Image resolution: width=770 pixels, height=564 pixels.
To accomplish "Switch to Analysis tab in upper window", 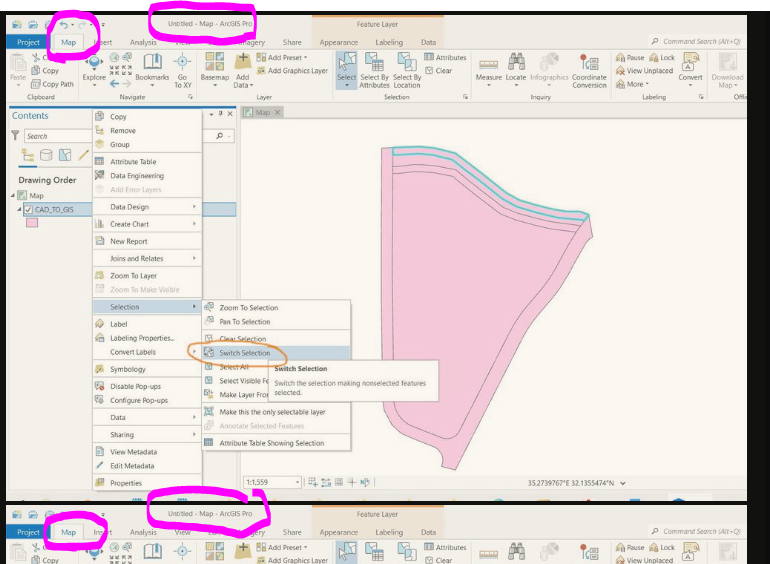I will tap(143, 42).
